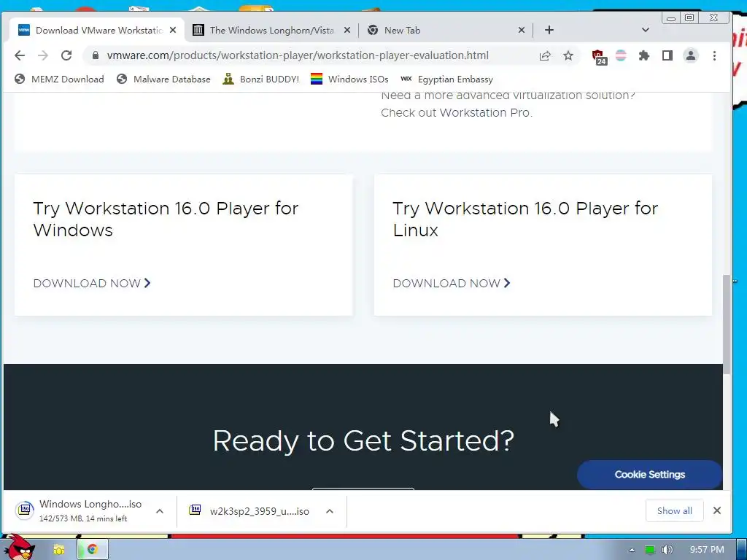Click Try Workstation 16.0 Player for Linux heading
This screenshot has width=747, height=560.
click(x=525, y=219)
